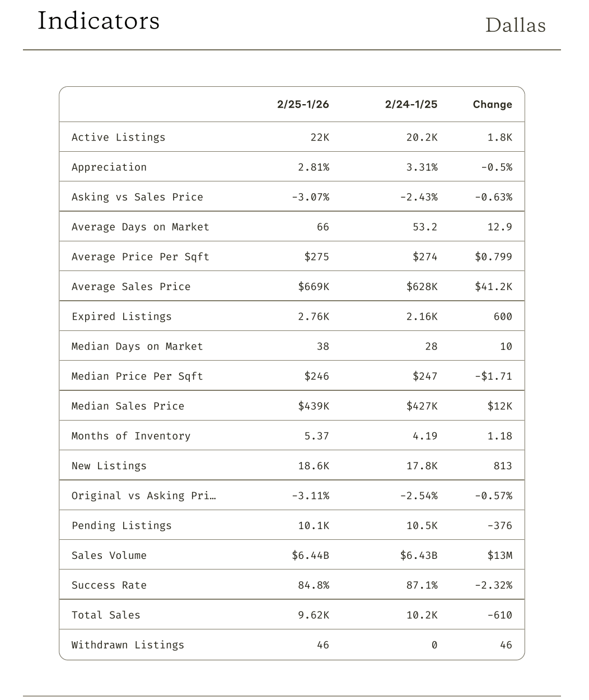
Task: Select the Months of Inventory label
Action: point(131,436)
